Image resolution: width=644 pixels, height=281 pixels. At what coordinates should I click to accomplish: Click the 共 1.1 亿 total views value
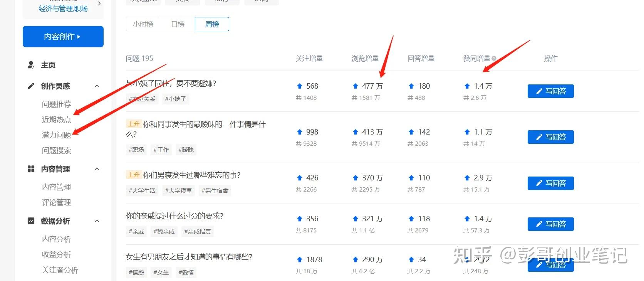(363, 231)
